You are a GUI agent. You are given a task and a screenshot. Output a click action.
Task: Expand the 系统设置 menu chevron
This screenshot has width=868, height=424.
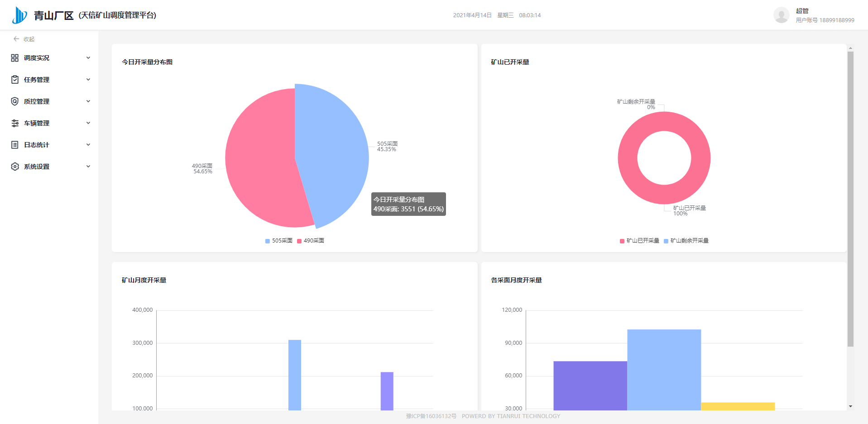[88, 167]
